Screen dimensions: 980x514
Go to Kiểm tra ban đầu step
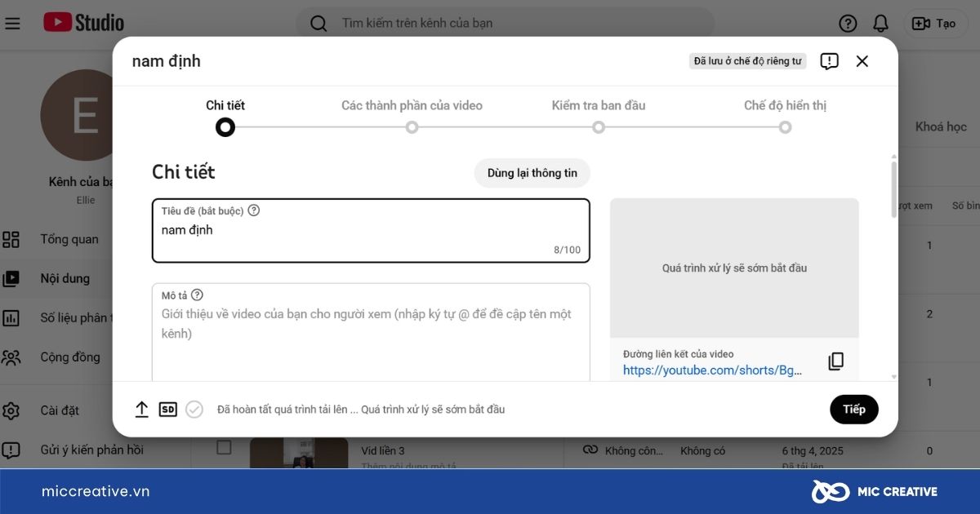(599, 116)
